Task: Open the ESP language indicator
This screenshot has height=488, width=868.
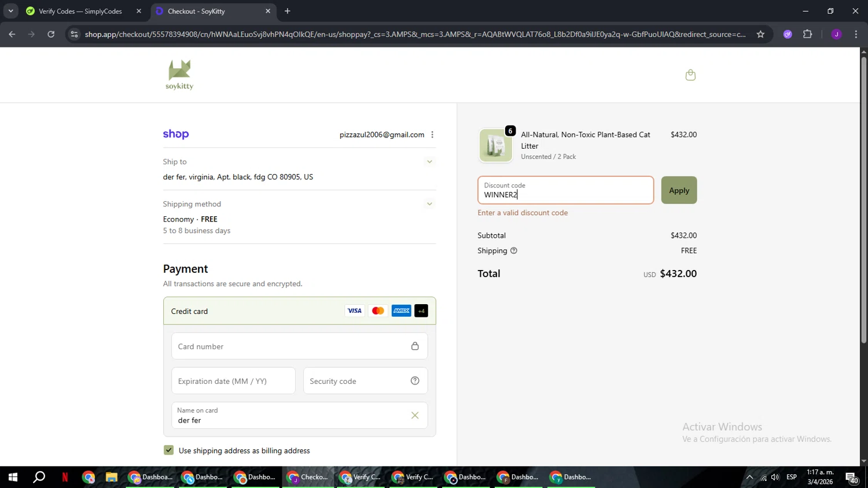Action: pyautogui.click(x=792, y=477)
